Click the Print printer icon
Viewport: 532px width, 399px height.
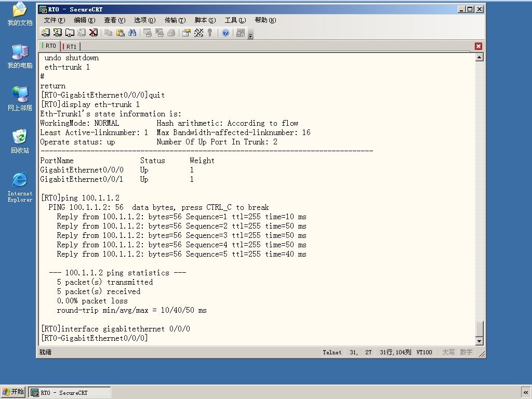tap(171, 33)
